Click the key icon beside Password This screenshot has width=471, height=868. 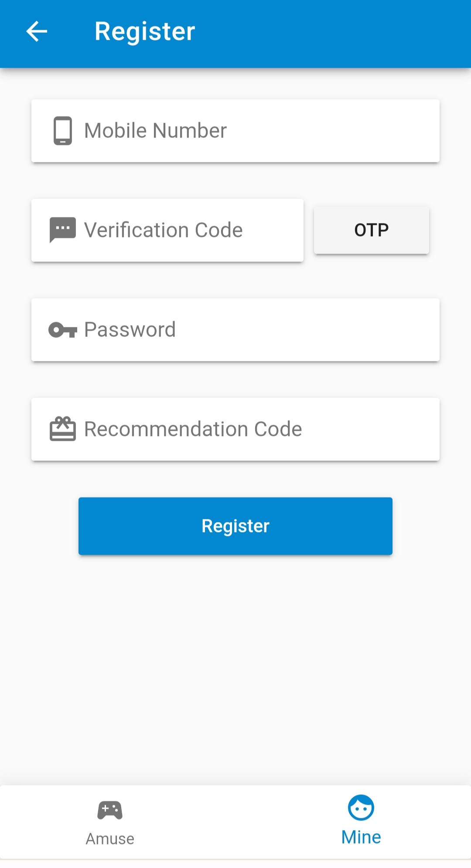pos(63,330)
